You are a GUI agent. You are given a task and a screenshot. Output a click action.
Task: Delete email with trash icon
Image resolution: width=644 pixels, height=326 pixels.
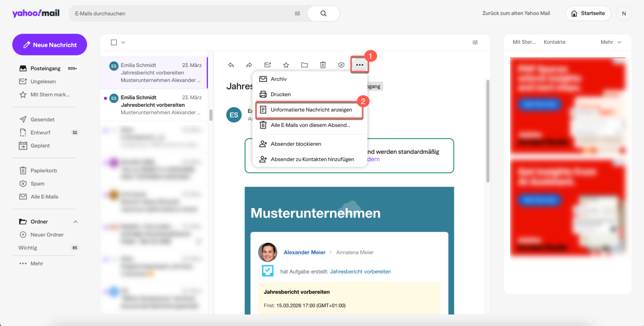pos(323,65)
